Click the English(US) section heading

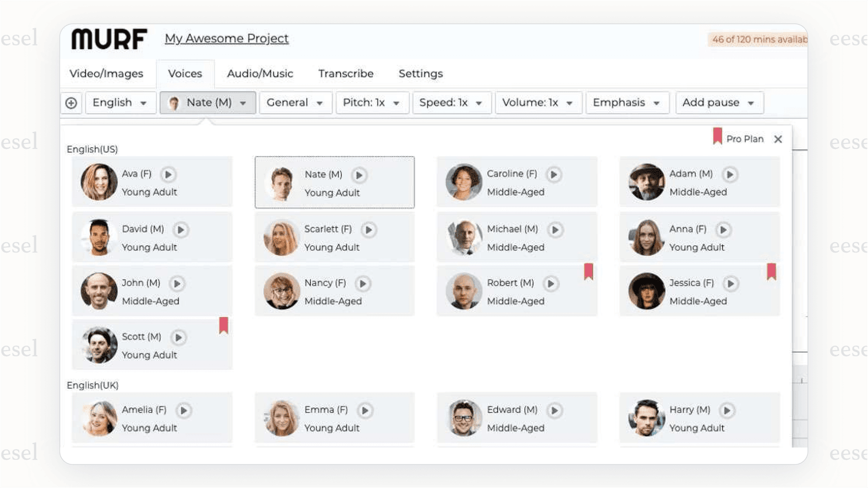pyautogui.click(x=92, y=149)
